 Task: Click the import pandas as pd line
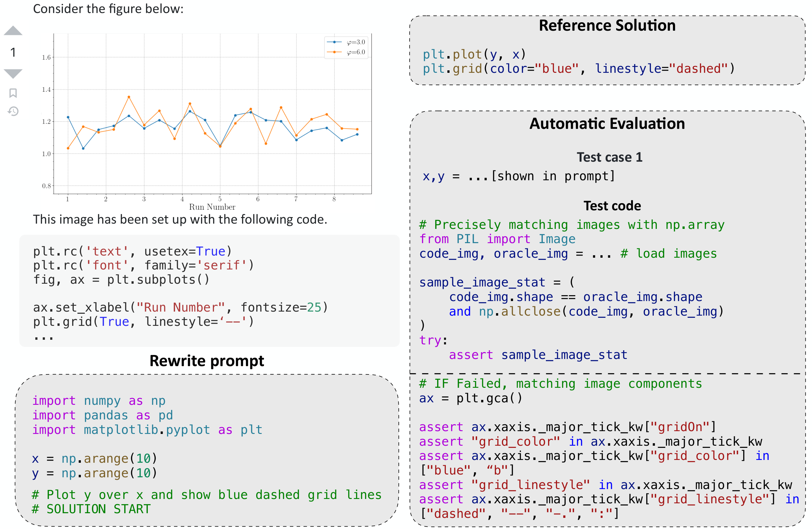tap(103, 415)
